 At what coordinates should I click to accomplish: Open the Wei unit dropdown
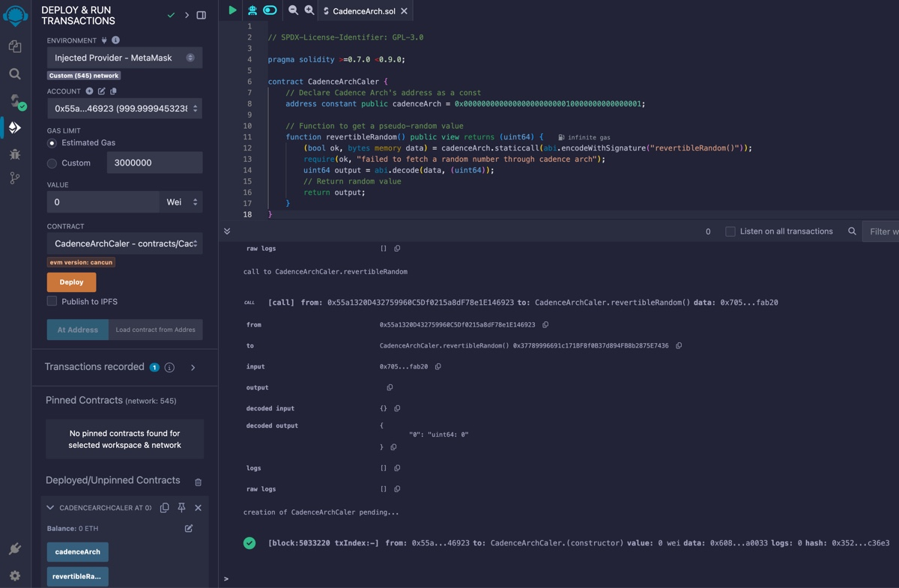coord(181,202)
